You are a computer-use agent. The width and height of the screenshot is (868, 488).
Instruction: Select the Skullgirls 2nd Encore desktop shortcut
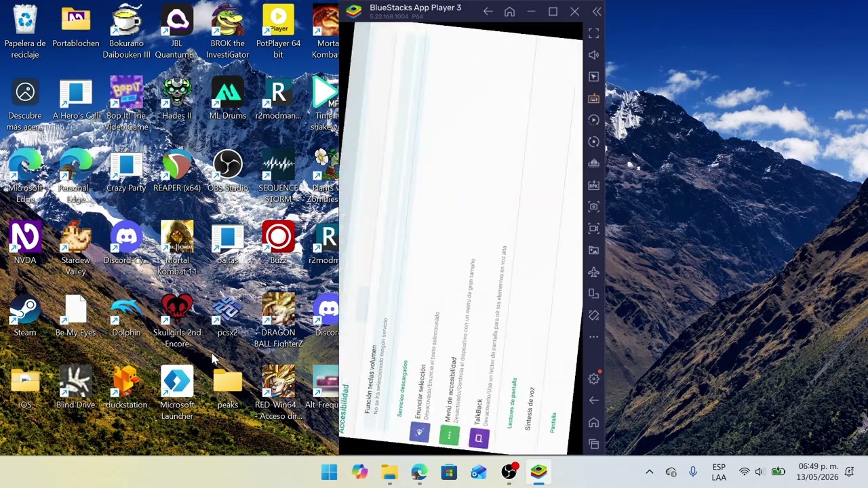coord(177,321)
